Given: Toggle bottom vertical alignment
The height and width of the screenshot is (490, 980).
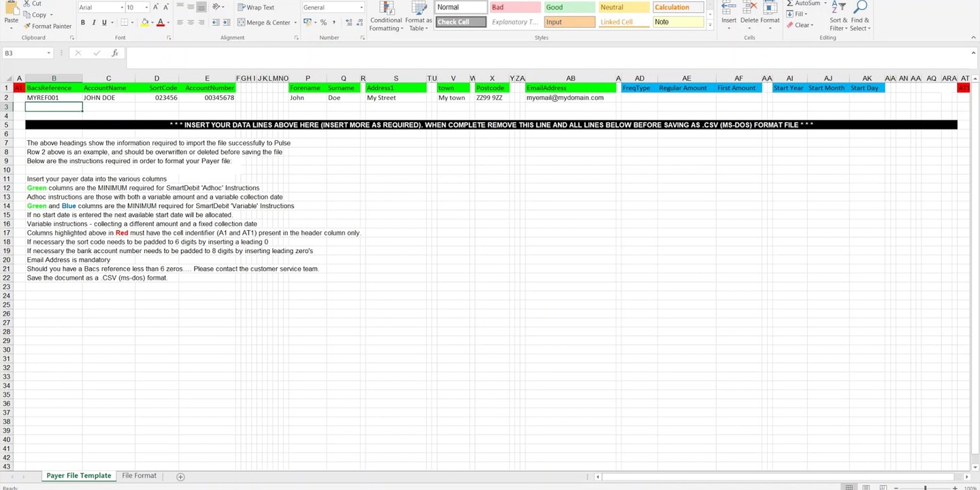Looking at the screenshot, I should pos(202,7).
